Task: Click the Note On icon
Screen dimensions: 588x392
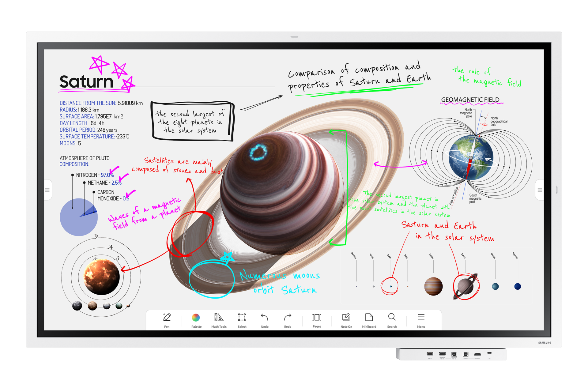Action: pyautogui.click(x=346, y=323)
